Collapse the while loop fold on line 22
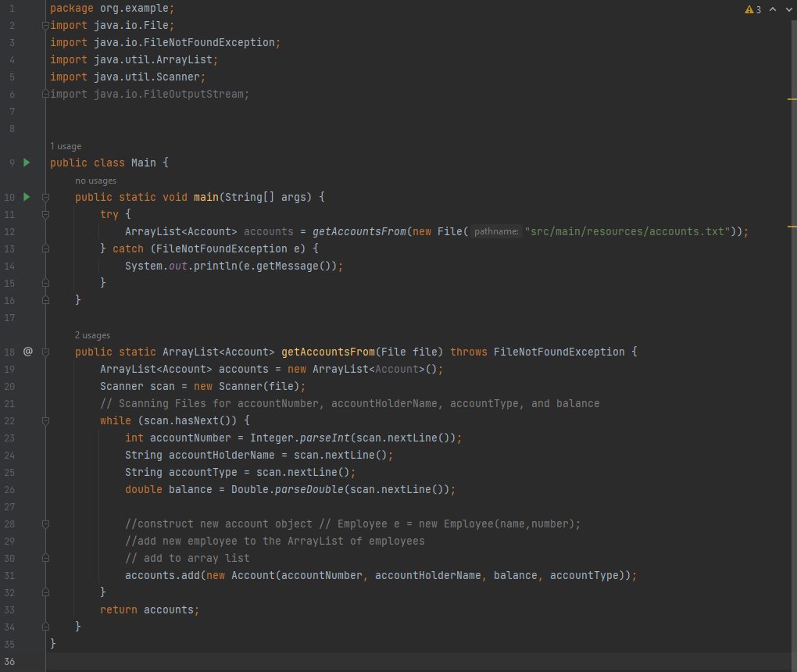This screenshot has height=672, width=797. pos(45,420)
